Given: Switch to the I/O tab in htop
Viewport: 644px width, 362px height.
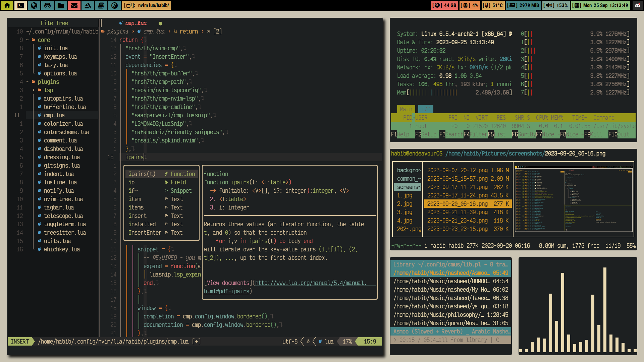Looking at the screenshot, I should pos(426,109).
